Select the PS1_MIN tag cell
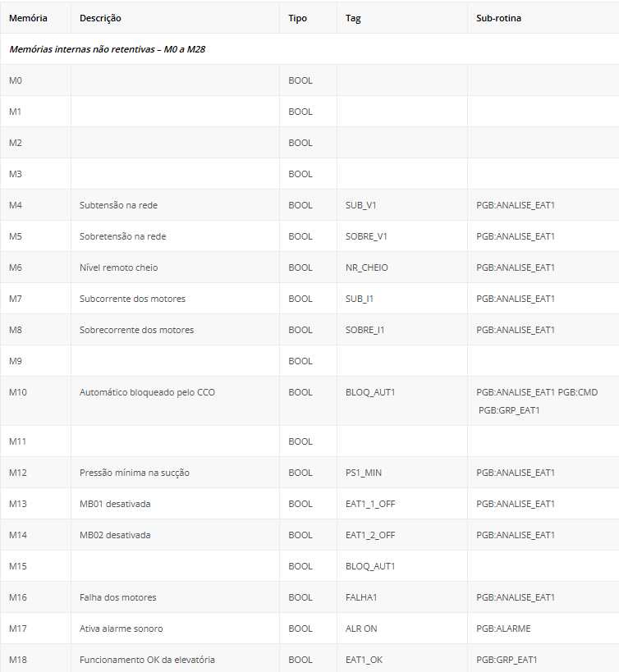 [364, 473]
